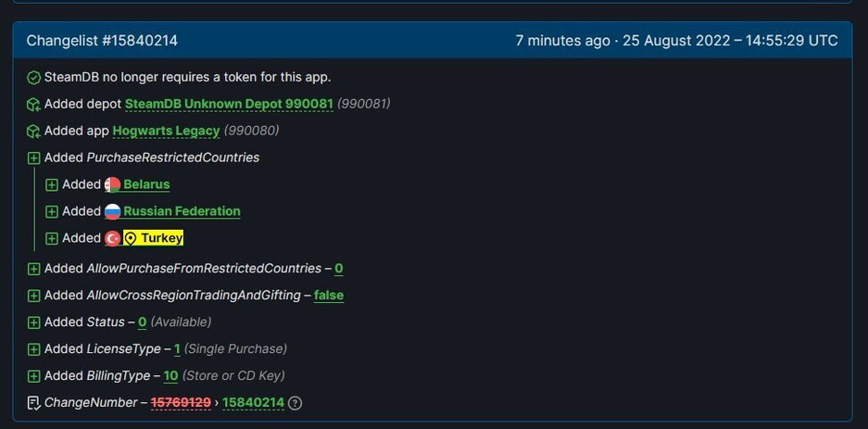Click the Status value 0
868x429 pixels.
pyautogui.click(x=143, y=322)
